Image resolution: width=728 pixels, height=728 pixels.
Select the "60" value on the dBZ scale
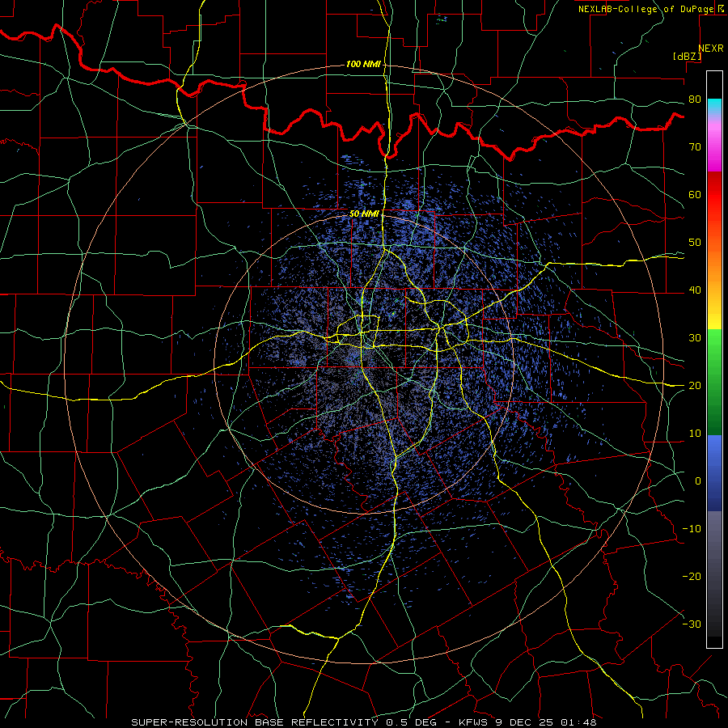point(695,194)
